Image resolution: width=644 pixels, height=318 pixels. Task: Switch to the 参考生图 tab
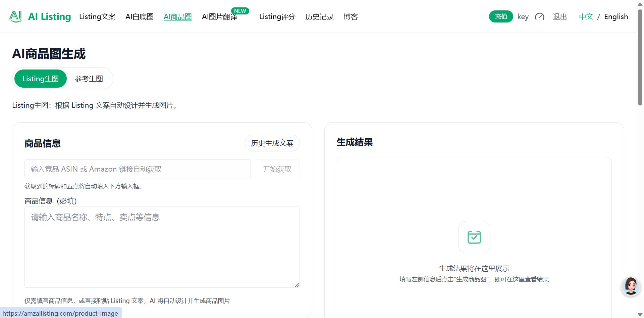pos(89,79)
